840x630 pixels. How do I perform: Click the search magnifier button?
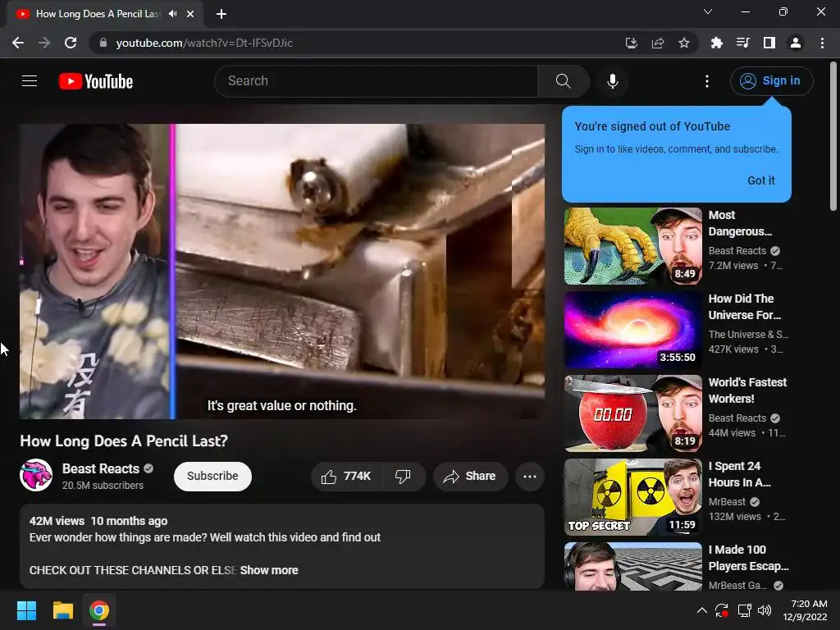563,81
